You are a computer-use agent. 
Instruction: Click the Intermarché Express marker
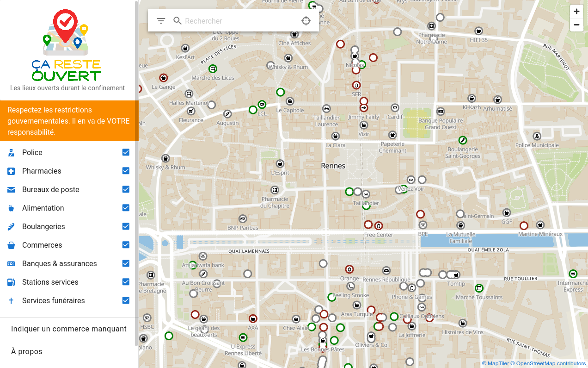573,274
